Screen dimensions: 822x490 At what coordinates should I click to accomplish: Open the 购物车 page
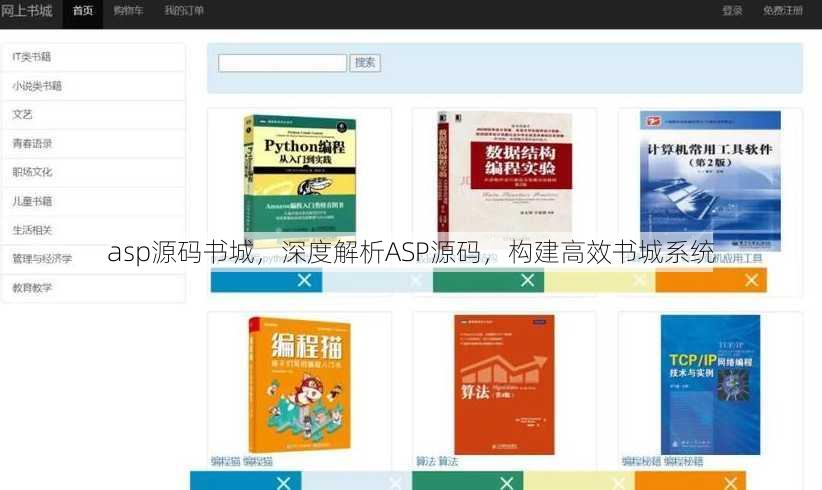tap(128, 10)
